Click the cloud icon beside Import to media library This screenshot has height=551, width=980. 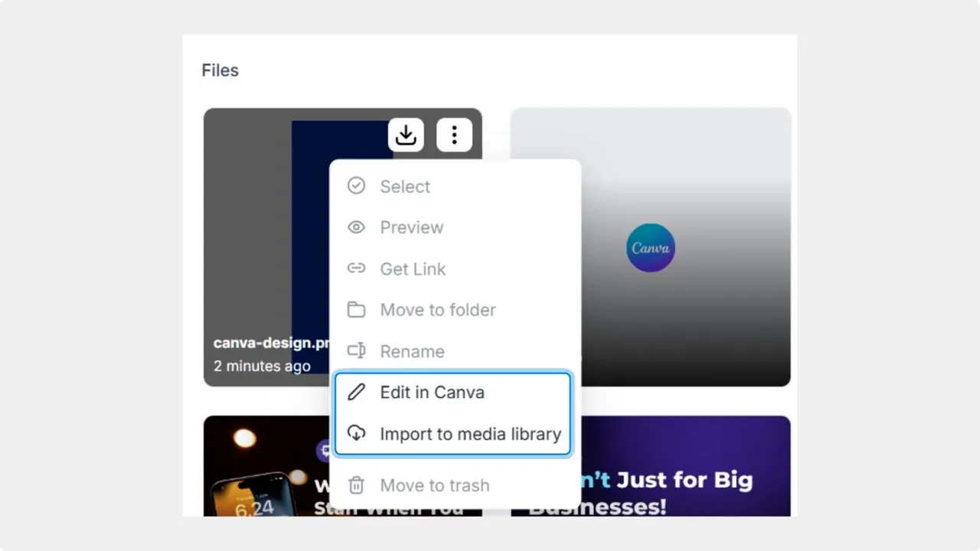356,433
